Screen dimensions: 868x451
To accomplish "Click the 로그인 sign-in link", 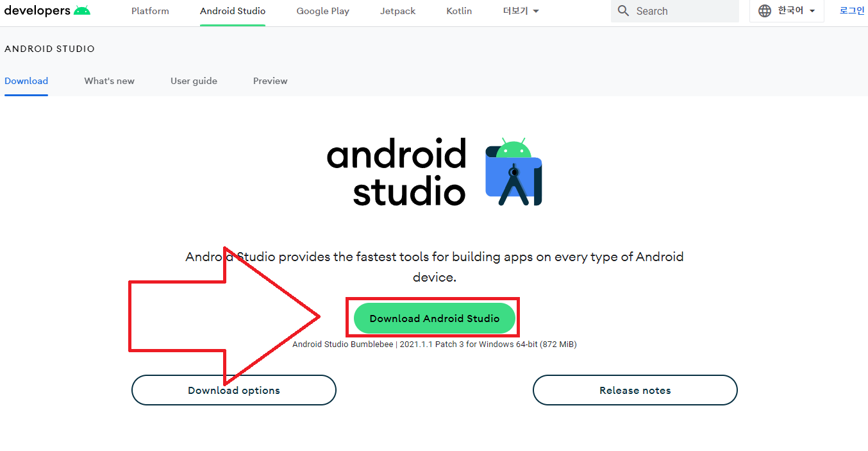I will (852, 11).
